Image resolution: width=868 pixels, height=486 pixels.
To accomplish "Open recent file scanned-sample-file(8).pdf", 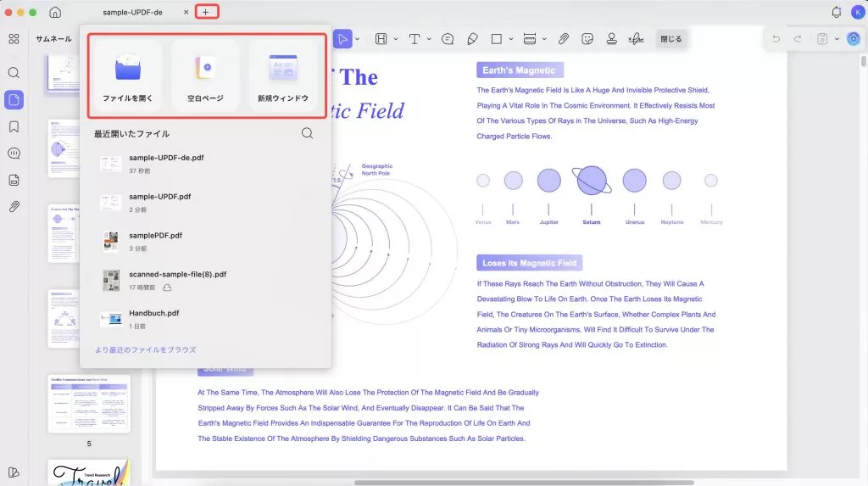I will [x=205, y=280].
